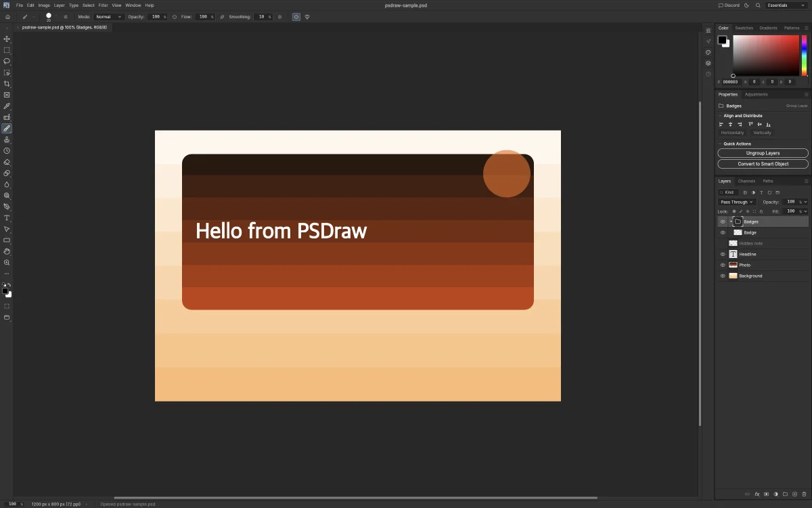Viewport: 812px width, 508px height.
Task: Select the Frame tool
Action: [x=7, y=95]
